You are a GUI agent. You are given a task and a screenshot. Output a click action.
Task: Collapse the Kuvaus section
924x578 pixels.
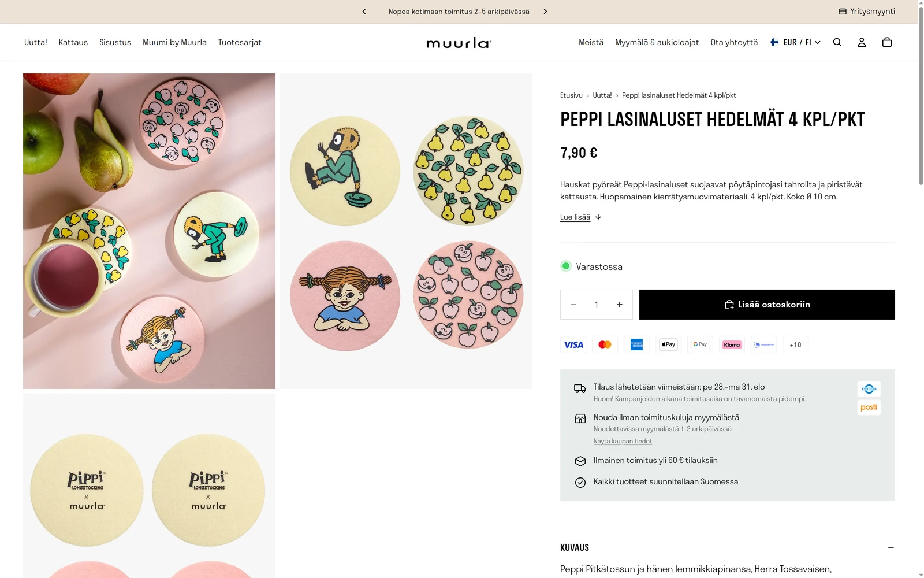point(891,547)
